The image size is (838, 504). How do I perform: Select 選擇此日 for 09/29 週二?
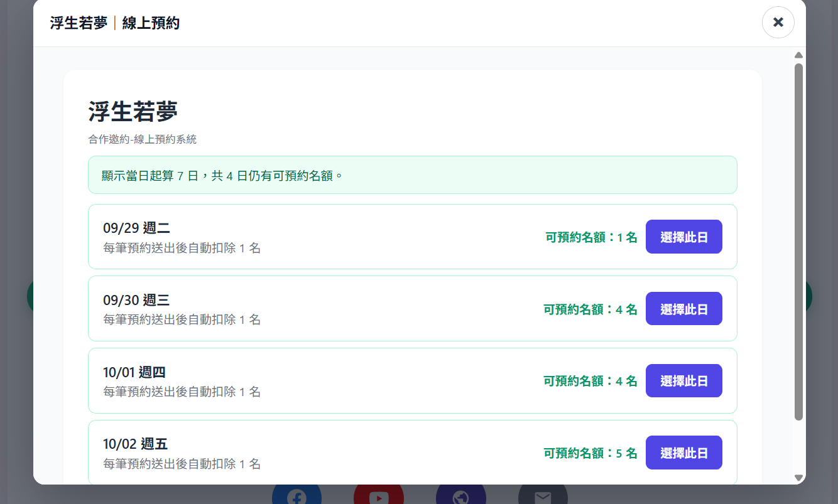(684, 237)
